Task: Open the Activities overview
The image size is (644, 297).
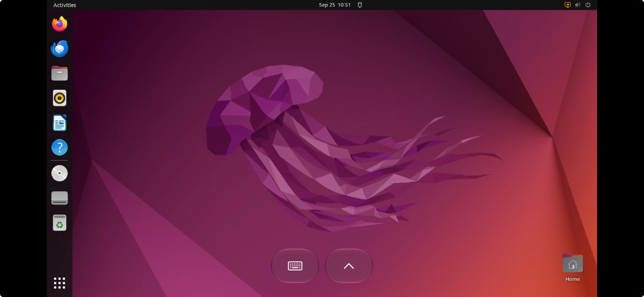Action: (64, 5)
